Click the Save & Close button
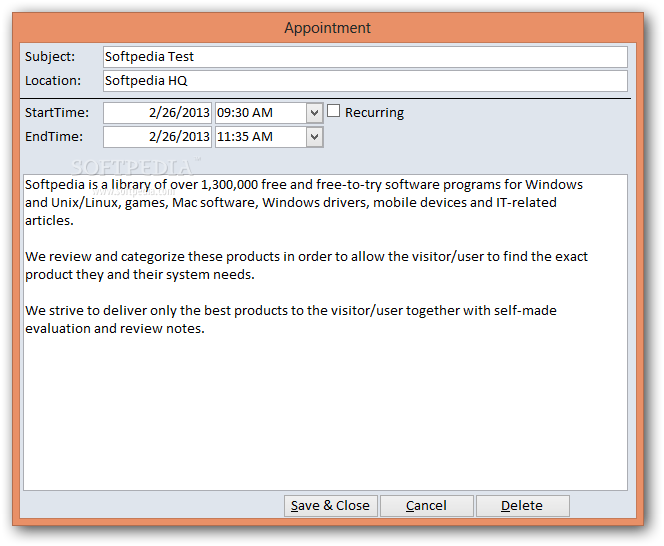 coord(330,506)
